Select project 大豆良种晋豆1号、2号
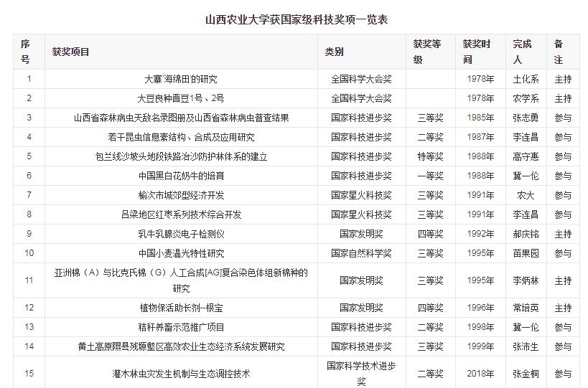 [x=181, y=98]
